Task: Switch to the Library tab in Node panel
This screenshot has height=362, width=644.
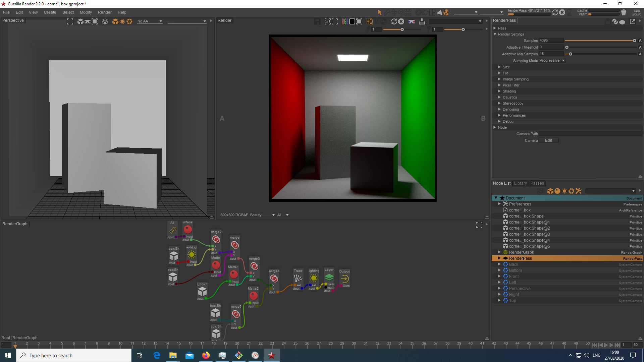Action: (x=520, y=183)
